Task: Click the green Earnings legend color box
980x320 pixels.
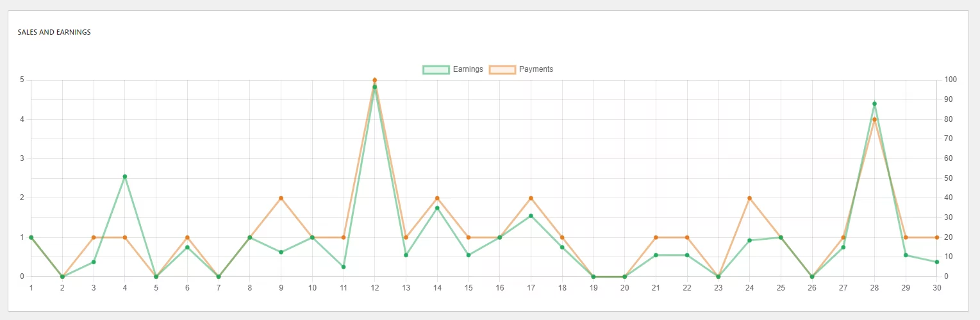Action: 436,69
